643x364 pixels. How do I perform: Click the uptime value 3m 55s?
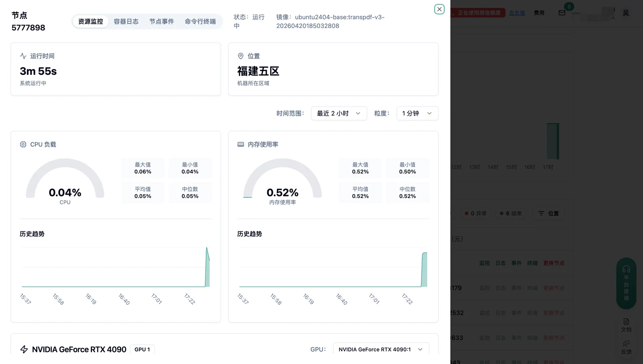click(x=38, y=71)
